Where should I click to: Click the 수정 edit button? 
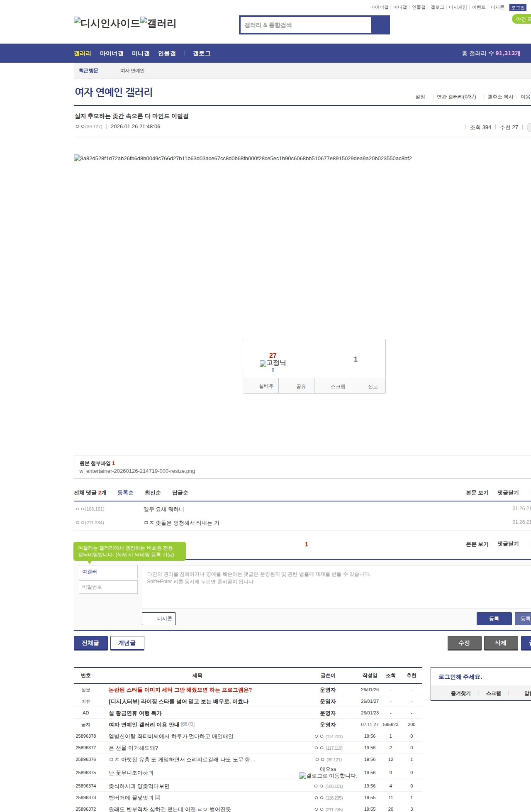pyautogui.click(x=464, y=643)
